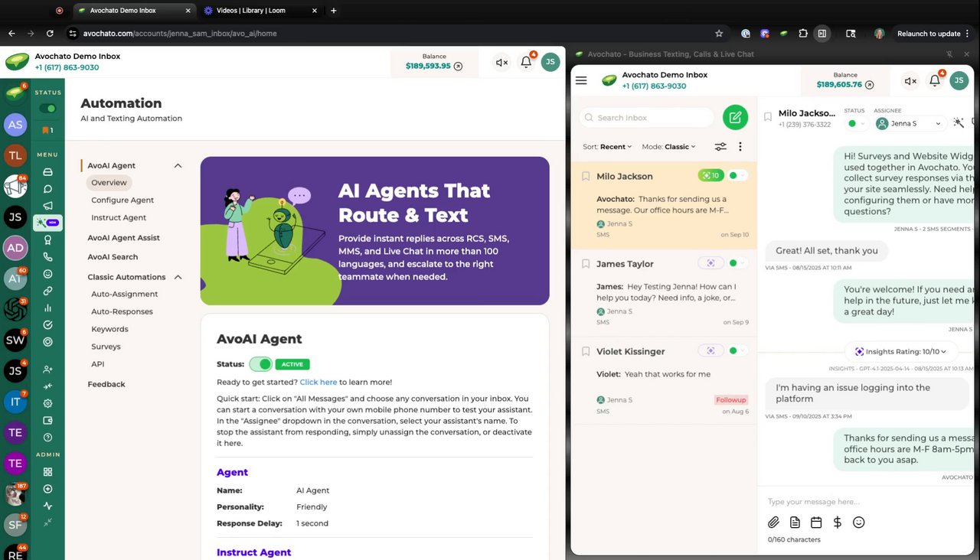Click the help question mark icon in the left menu
980x560 pixels.
point(47,438)
